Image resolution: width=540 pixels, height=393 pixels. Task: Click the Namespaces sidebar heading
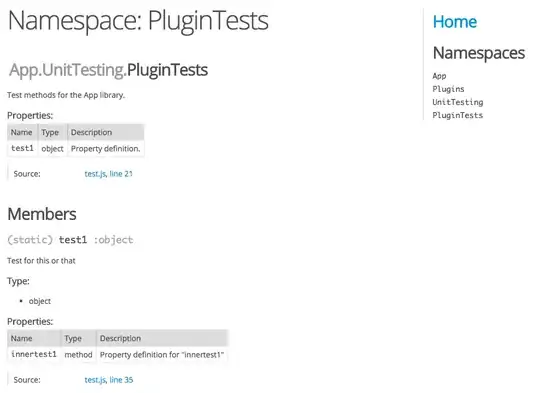tap(479, 53)
